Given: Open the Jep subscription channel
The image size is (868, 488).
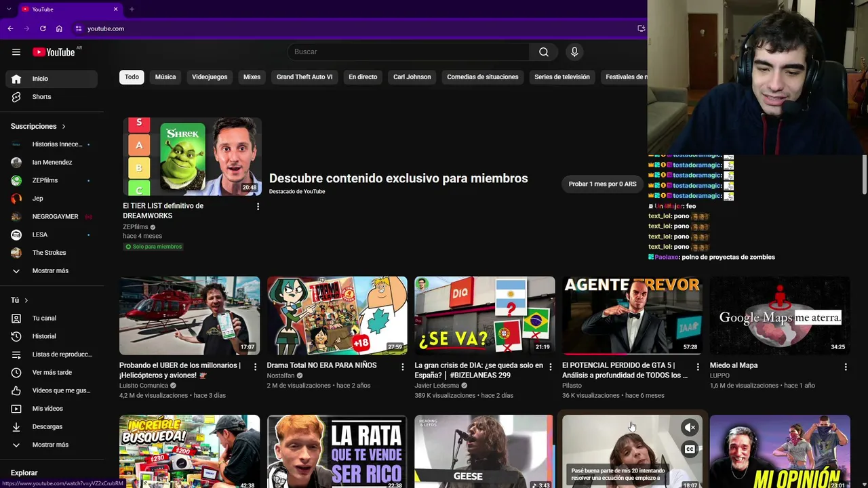Looking at the screenshot, I should pos(52,199).
